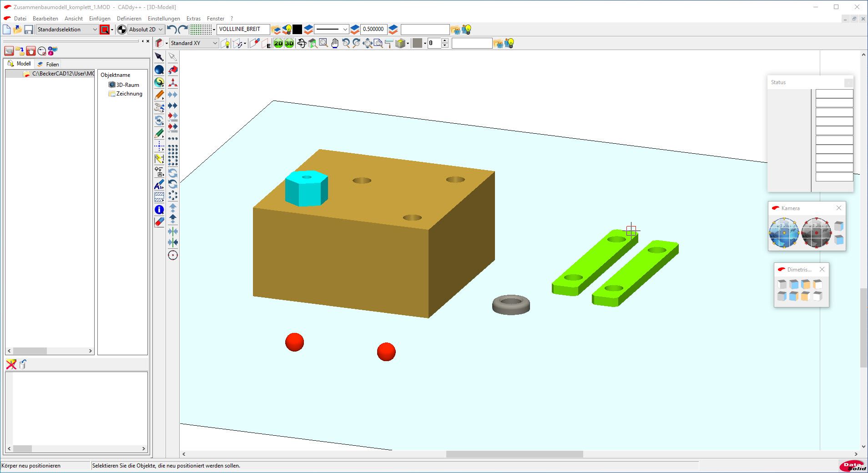Select the red-white eraser tool
Viewport: 868px width, 473px height.
(x=159, y=222)
